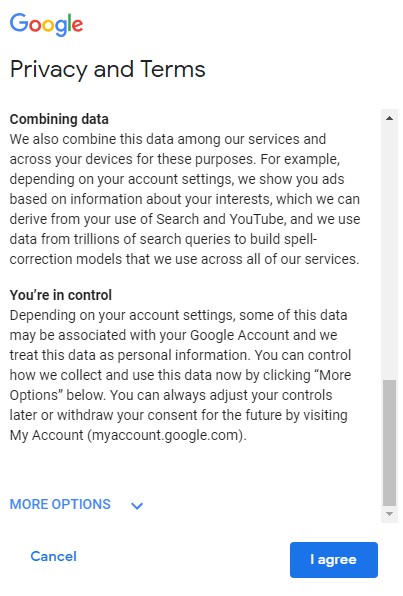Click the gray scrollbar thumb
Screen dimensions: 403x596
[389, 443]
